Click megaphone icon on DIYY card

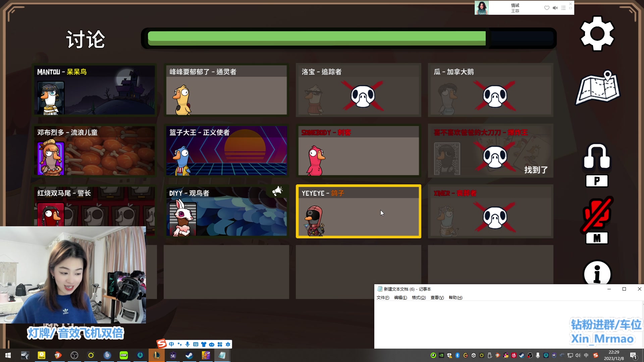pos(277,191)
